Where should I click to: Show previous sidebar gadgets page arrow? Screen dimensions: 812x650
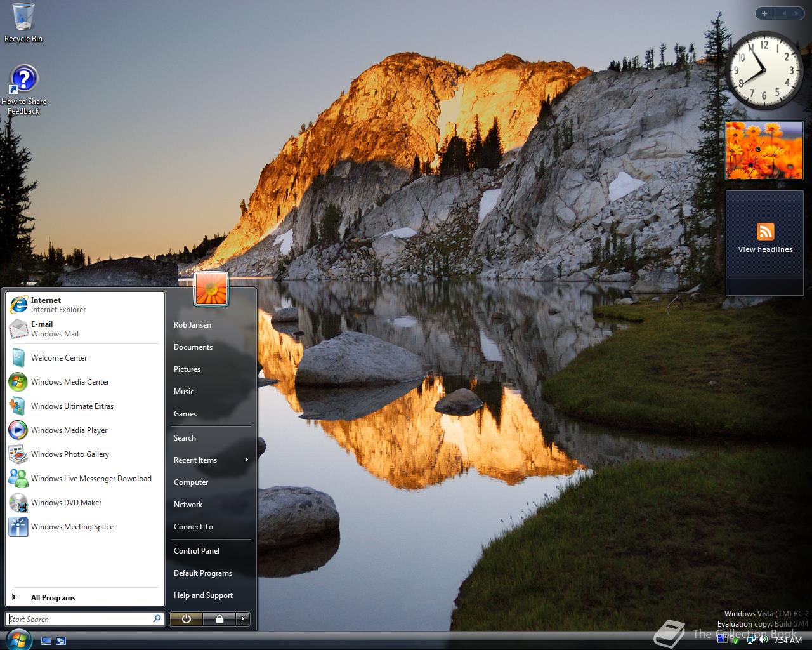tap(784, 13)
